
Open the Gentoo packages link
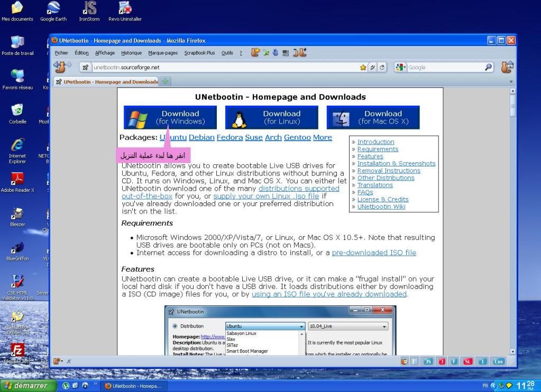(297, 137)
